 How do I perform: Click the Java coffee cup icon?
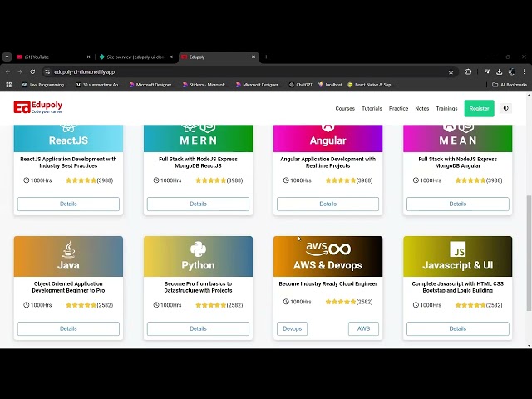tap(68, 249)
